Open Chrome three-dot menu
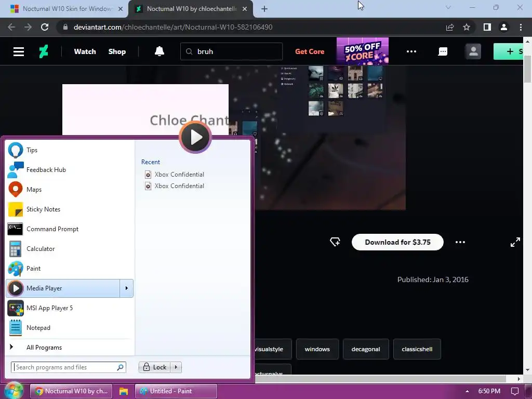 coord(521,27)
